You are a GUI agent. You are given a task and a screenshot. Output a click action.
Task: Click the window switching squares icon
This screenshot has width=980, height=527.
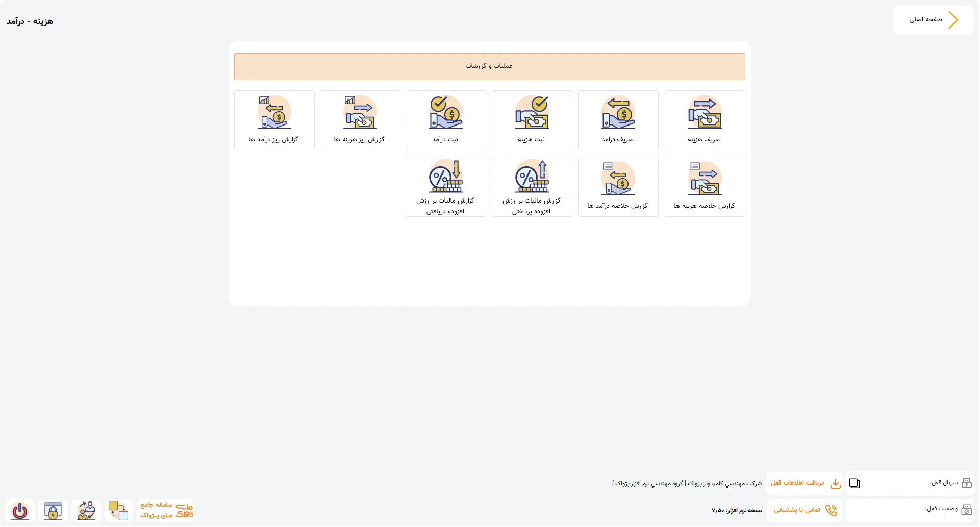[118, 511]
